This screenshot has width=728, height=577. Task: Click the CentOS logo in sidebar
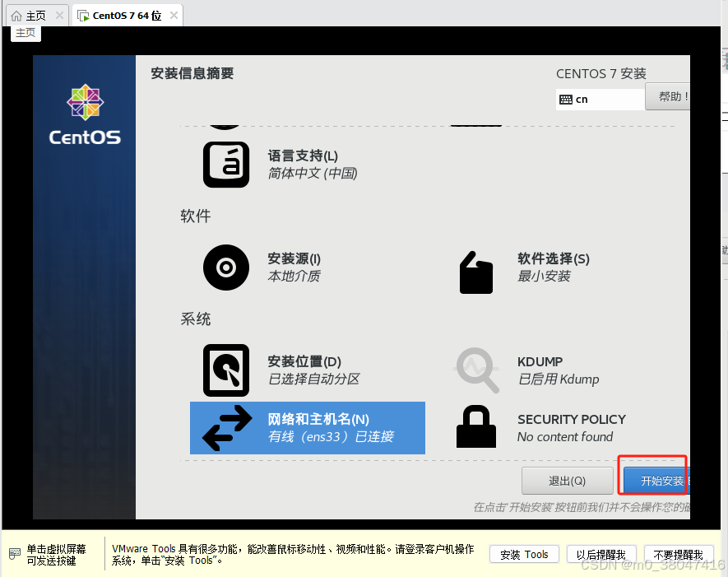click(85, 114)
